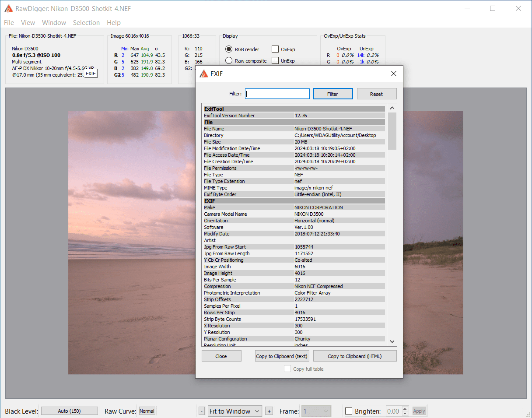Close the EXIF dialog with X
This screenshot has width=532, height=418.
394,74
